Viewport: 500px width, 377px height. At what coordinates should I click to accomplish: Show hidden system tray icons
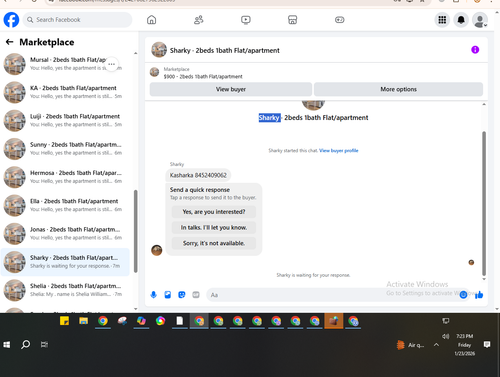(436, 345)
